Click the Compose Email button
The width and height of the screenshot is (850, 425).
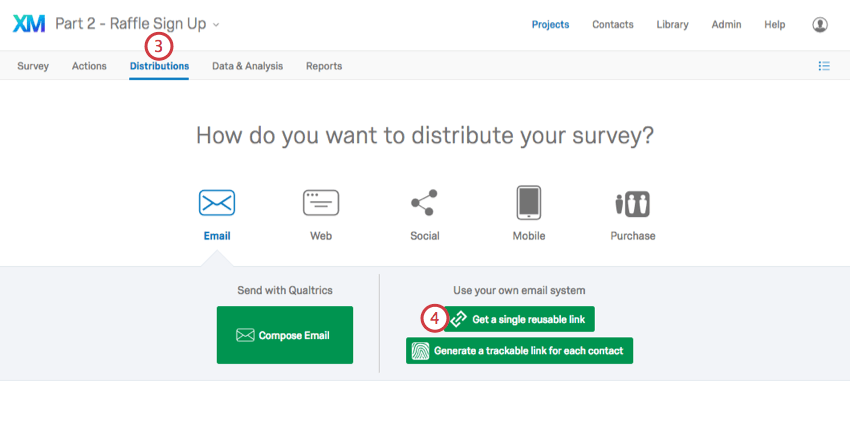pos(285,335)
